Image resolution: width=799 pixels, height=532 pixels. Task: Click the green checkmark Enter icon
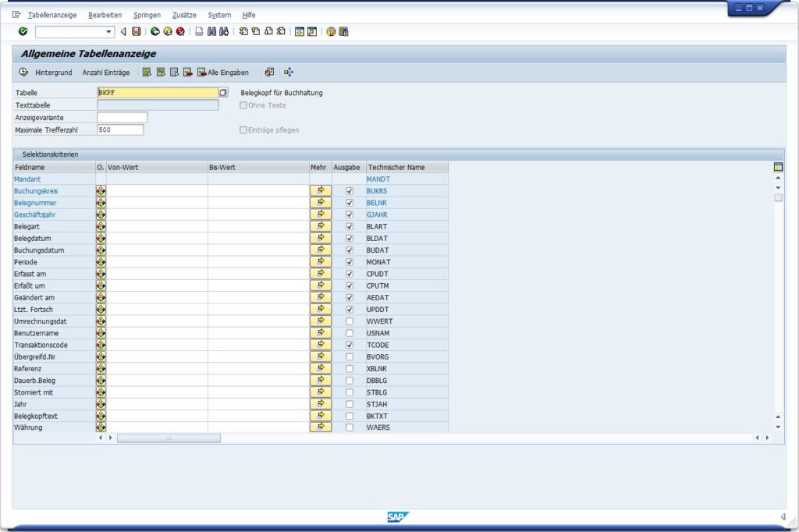23,32
